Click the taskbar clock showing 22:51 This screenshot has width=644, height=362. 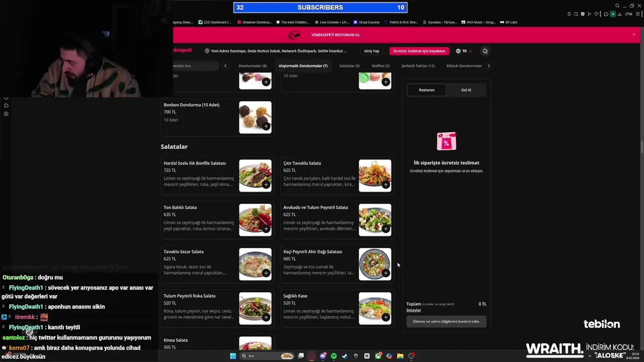(x=632, y=355)
